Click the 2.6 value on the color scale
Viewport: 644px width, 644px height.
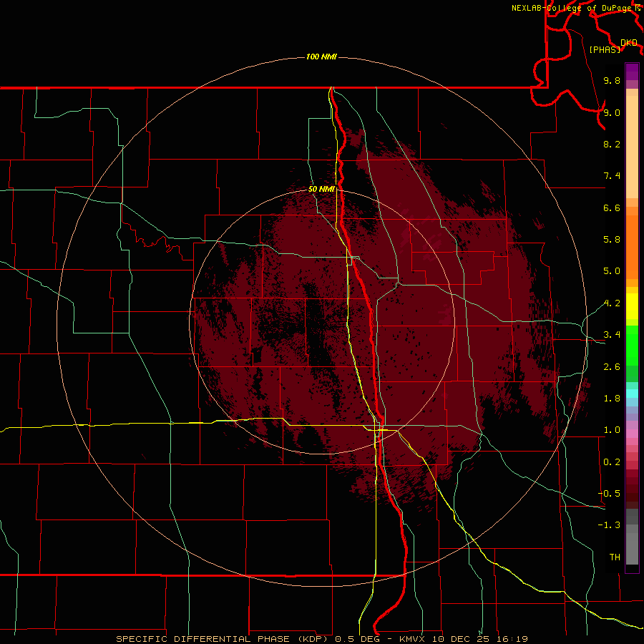(612, 367)
